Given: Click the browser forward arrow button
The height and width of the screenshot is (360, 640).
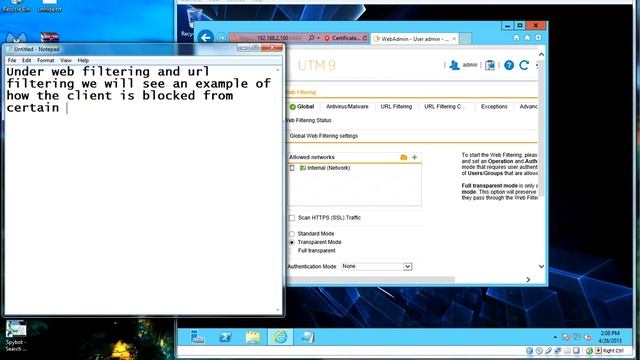Looking at the screenshot, I should (221, 38).
